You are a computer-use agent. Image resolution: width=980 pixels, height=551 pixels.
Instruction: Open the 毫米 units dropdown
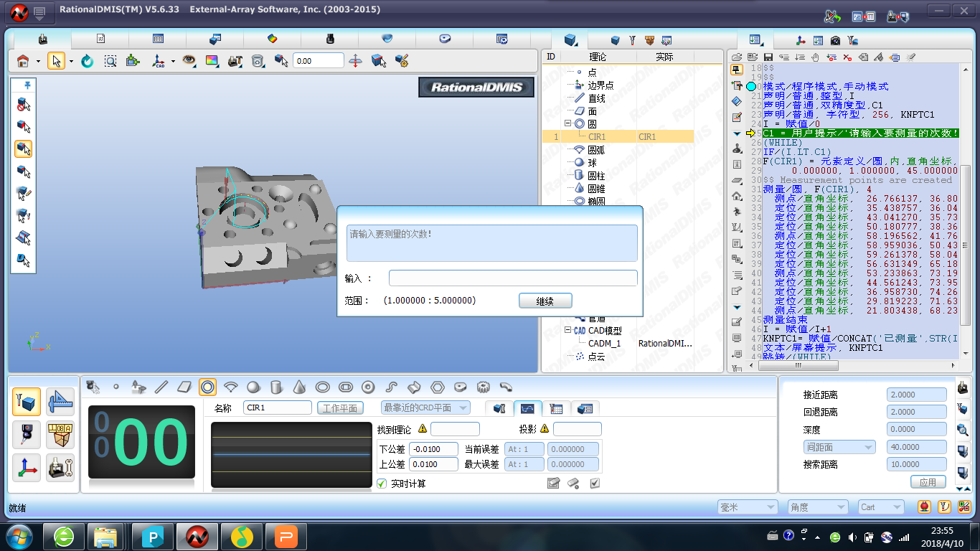(748, 507)
